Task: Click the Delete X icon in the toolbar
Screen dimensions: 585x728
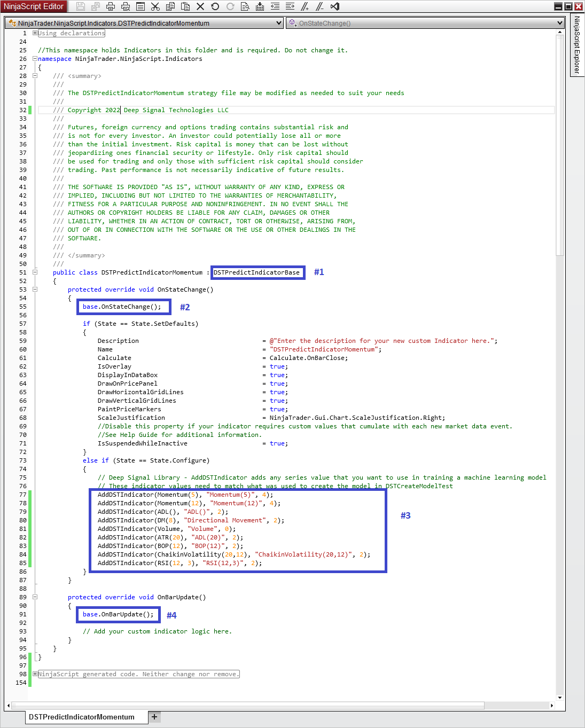Action: (200, 6)
